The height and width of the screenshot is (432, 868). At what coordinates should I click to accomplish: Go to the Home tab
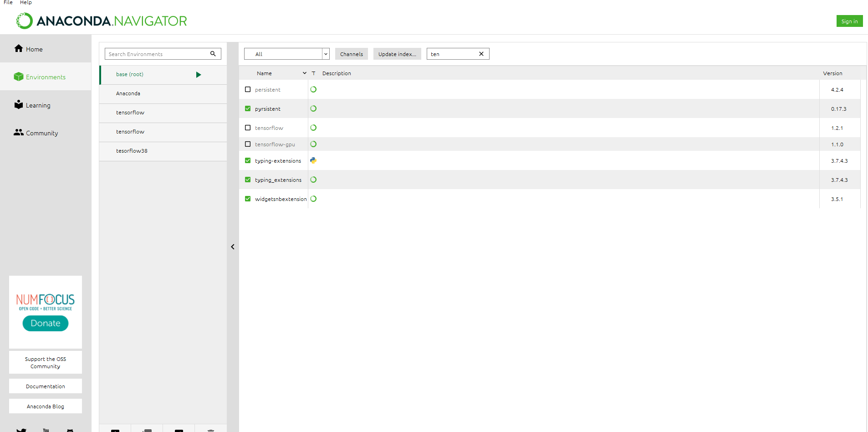pyautogui.click(x=46, y=49)
